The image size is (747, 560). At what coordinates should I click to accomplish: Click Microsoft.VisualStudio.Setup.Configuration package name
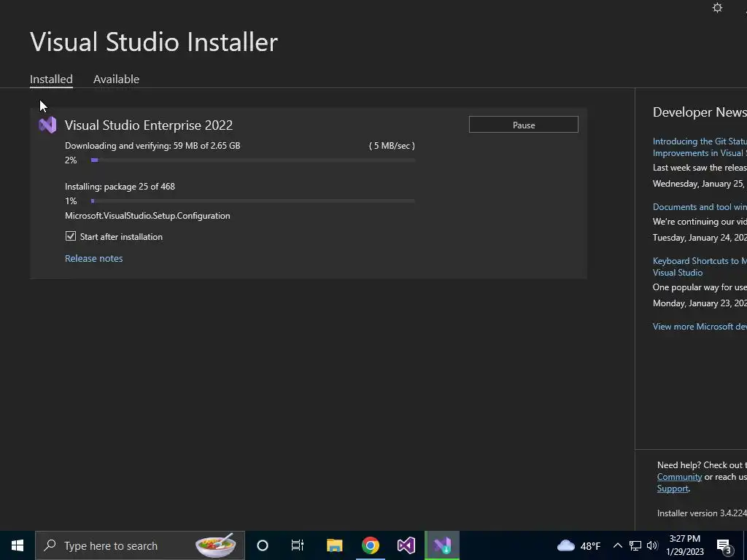[147, 216]
